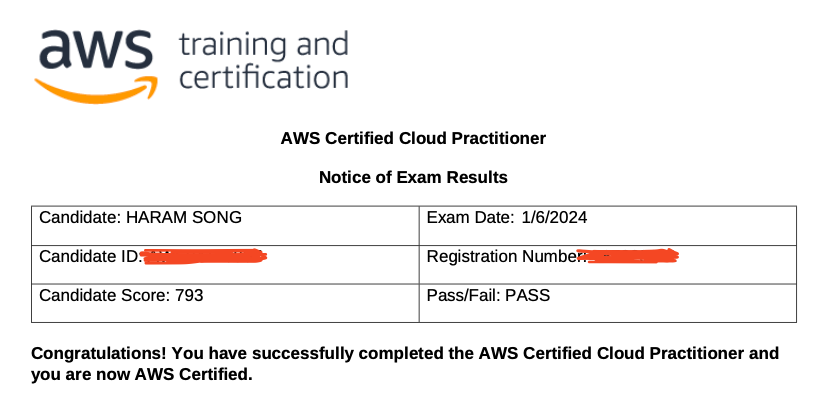Select the Pass/Fail: PASS cell
Image resolution: width=830 pixels, height=401 pixels.
[608, 303]
